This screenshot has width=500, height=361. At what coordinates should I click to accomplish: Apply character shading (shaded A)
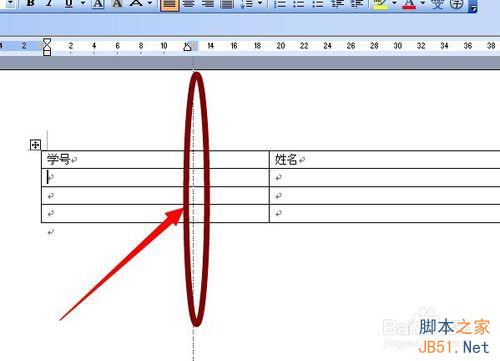point(117,3)
